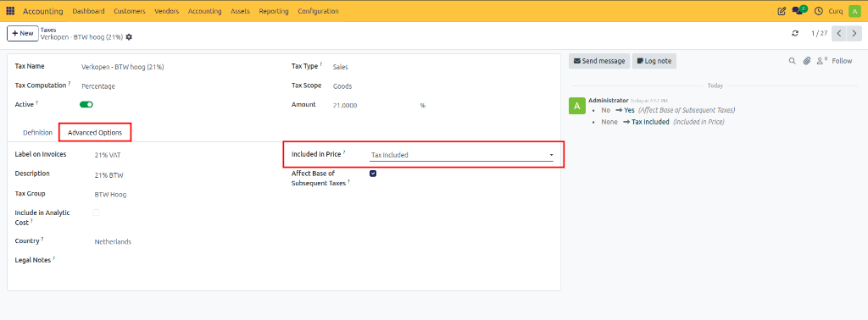Click the Curq company name
The image size is (868, 320).
point(837,11)
